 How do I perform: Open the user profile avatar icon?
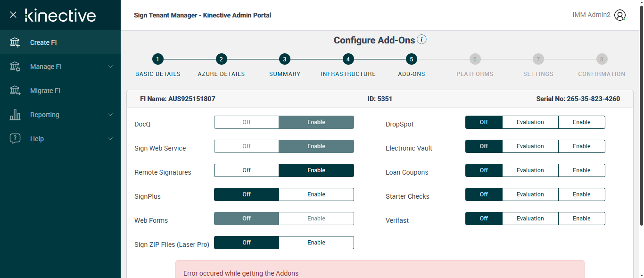(620, 15)
